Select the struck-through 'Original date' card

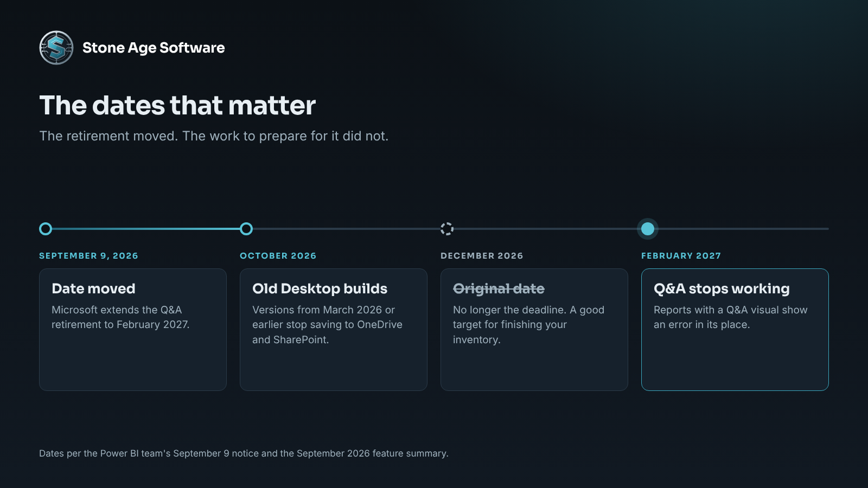[534, 330]
